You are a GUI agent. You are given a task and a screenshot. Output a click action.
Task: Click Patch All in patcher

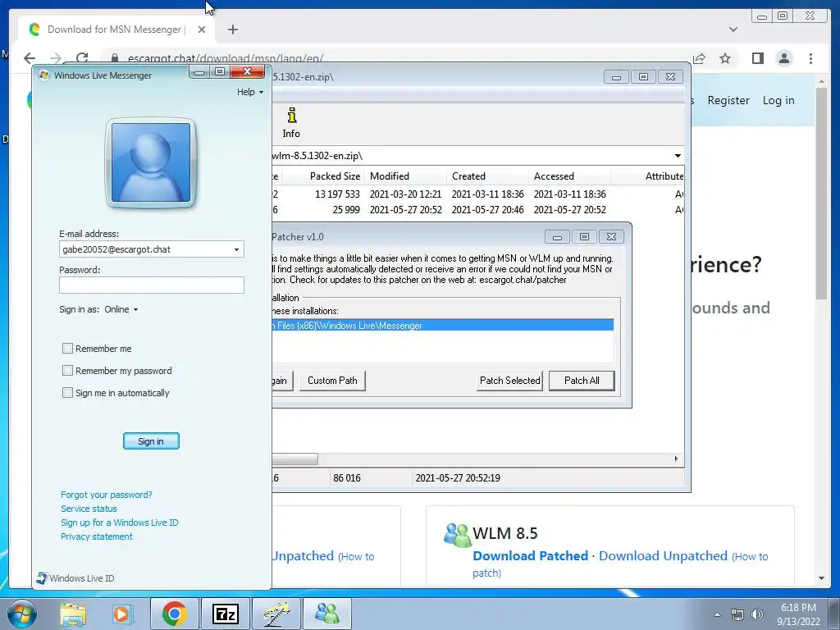click(x=582, y=381)
